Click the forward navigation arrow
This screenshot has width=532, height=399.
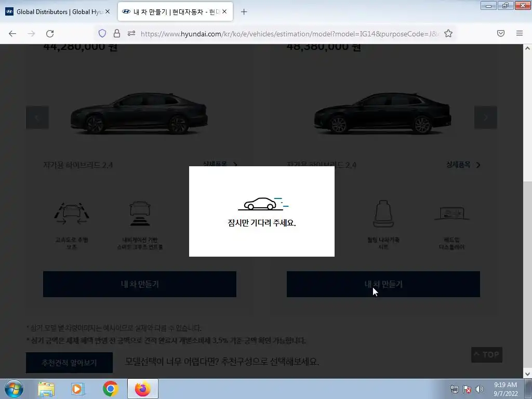(x=31, y=34)
